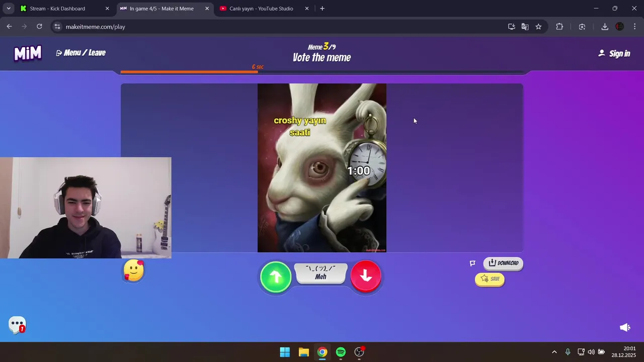Viewport: 644px width, 362px height.
Task: Open the chat bubble with one notification
Action: pyautogui.click(x=17, y=325)
